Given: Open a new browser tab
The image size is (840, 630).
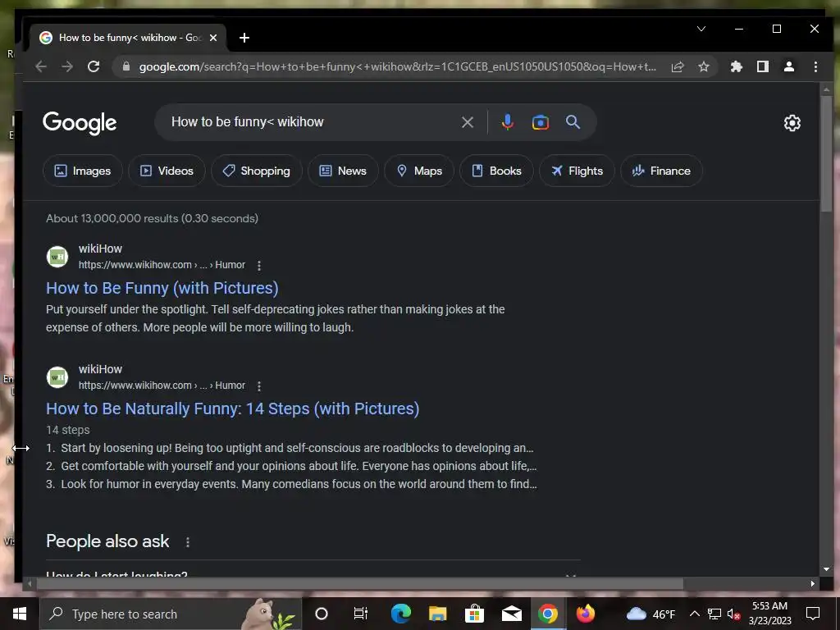Looking at the screenshot, I should coord(244,38).
